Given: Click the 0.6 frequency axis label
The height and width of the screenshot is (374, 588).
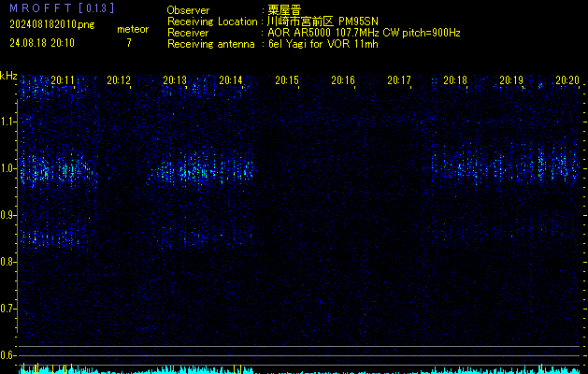Looking at the screenshot, I should point(8,354).
